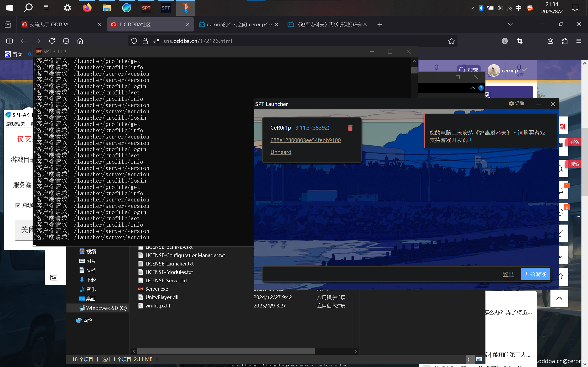
Task: Select the 1-ODDBA社区 tab
Action: 150,24
